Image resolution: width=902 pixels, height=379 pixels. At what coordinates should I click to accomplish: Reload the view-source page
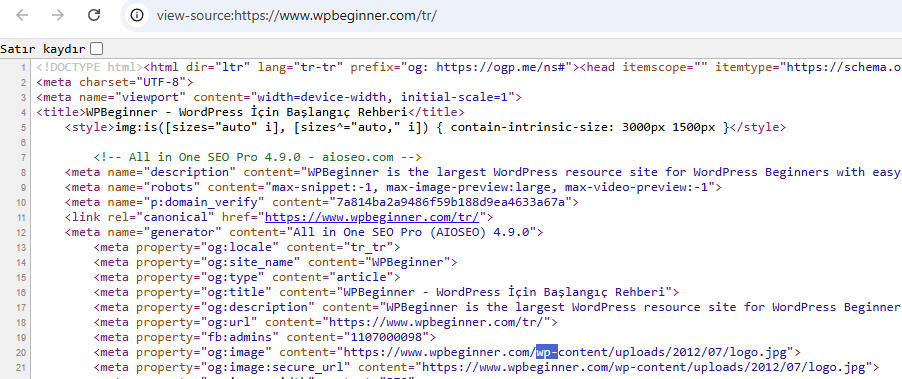(94, 16)
